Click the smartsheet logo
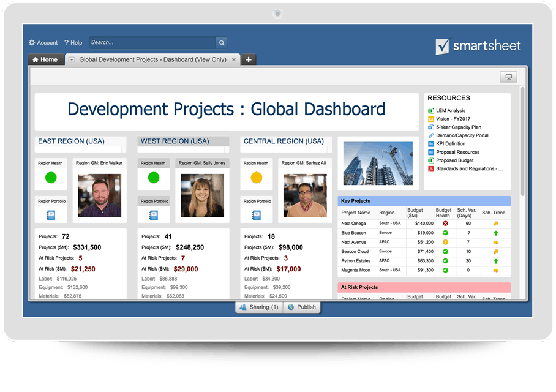 478,46
